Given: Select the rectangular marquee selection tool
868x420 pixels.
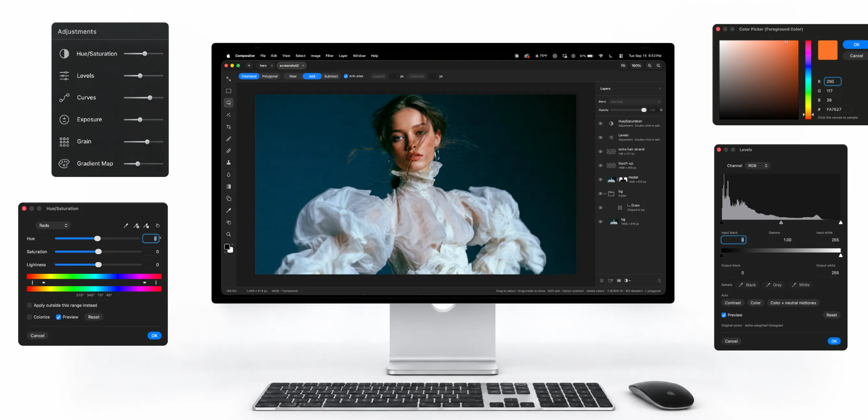Looking at the screenshot, I should tap(228, 91).
